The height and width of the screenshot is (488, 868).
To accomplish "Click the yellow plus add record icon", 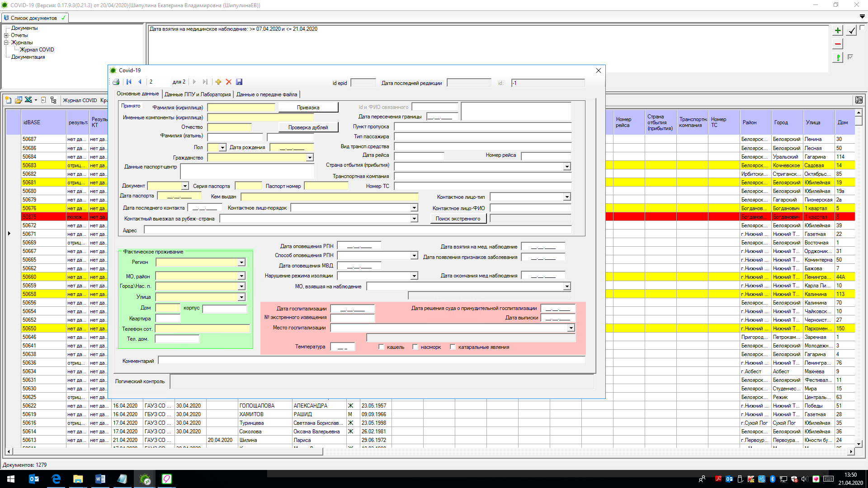I will (218, 82).
